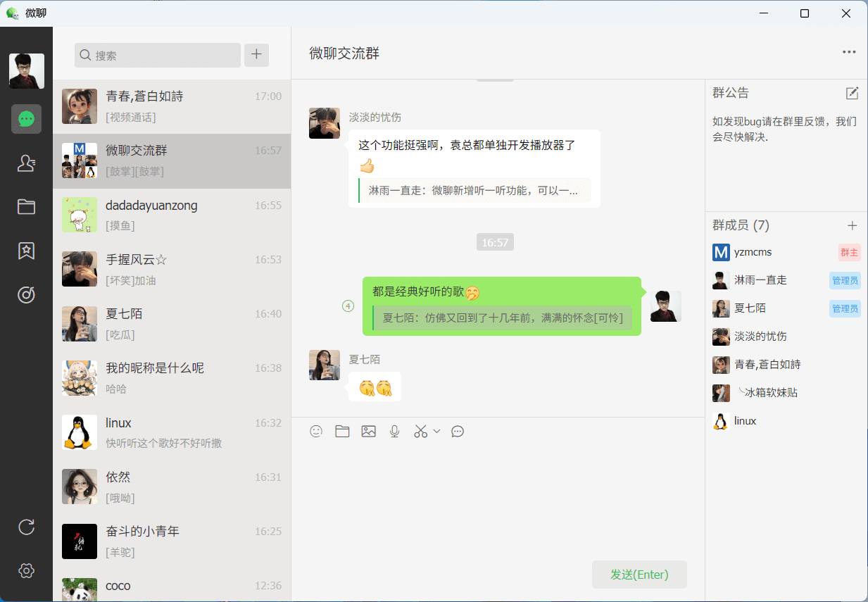This screenshot has height=602, width=868.
Task: Open the 微聊交流群 conversation
Action: point(171,161)
